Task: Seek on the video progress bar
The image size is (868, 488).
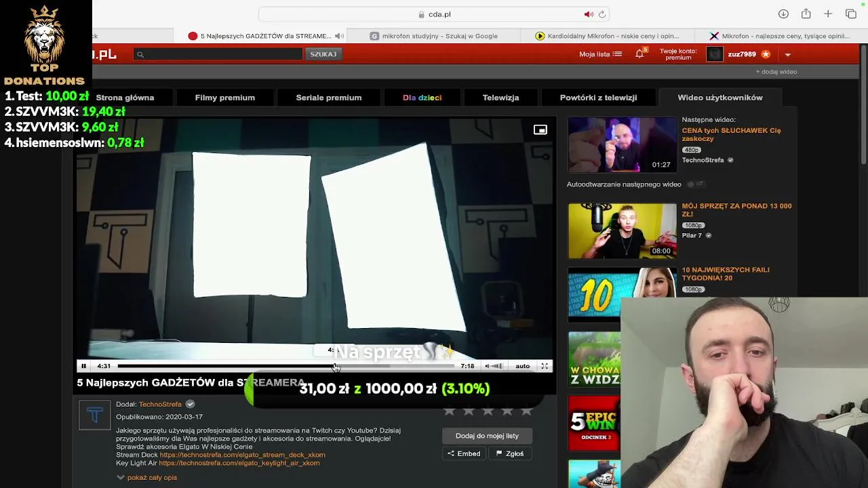Action: [x=285, y=366]
